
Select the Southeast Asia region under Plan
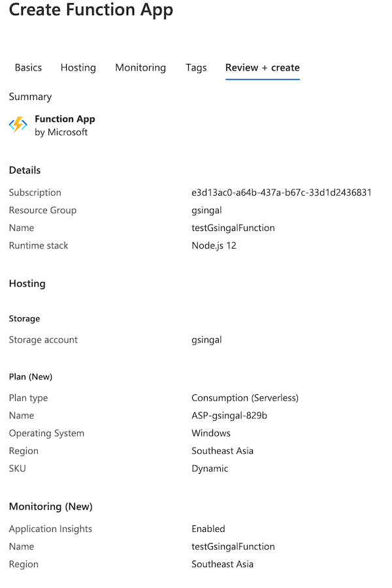tap(222, 450)
